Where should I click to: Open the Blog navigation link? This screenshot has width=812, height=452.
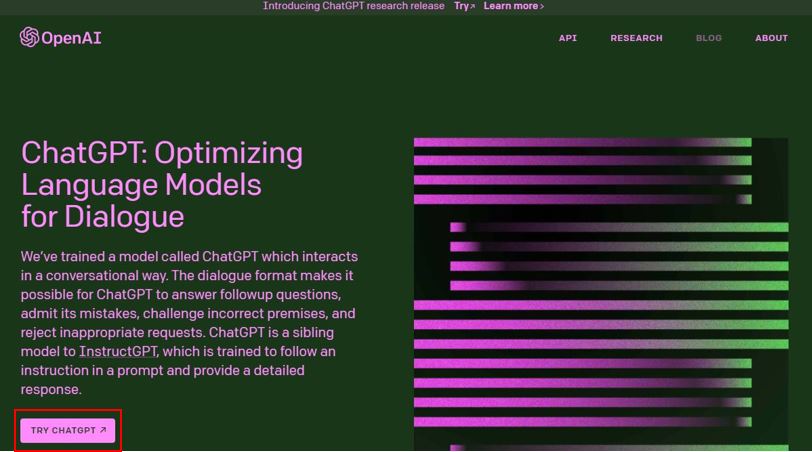click(x=708, y=38)
